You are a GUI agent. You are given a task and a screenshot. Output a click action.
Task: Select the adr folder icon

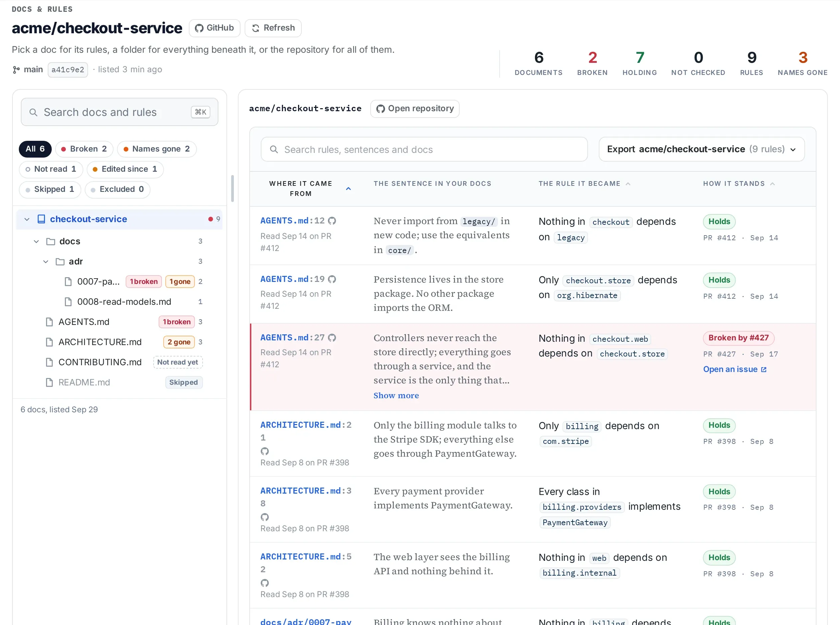click(x=60, y=261)
